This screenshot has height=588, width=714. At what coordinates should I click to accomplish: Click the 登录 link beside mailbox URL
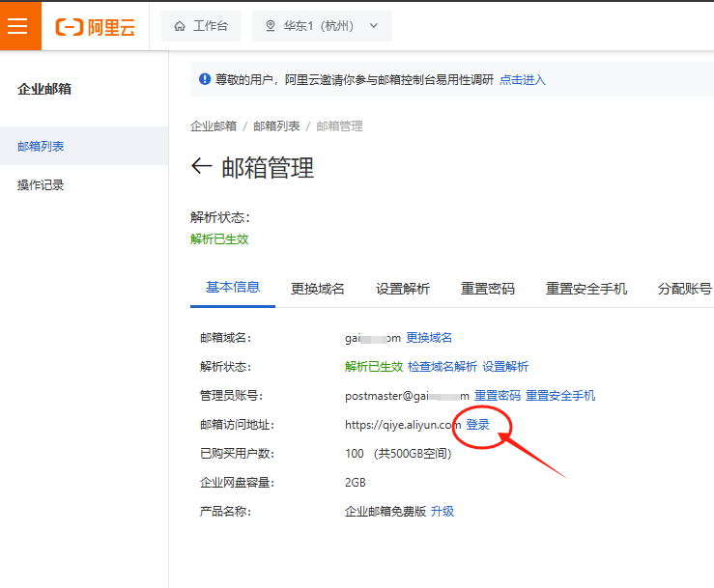[x=477, y=425]
